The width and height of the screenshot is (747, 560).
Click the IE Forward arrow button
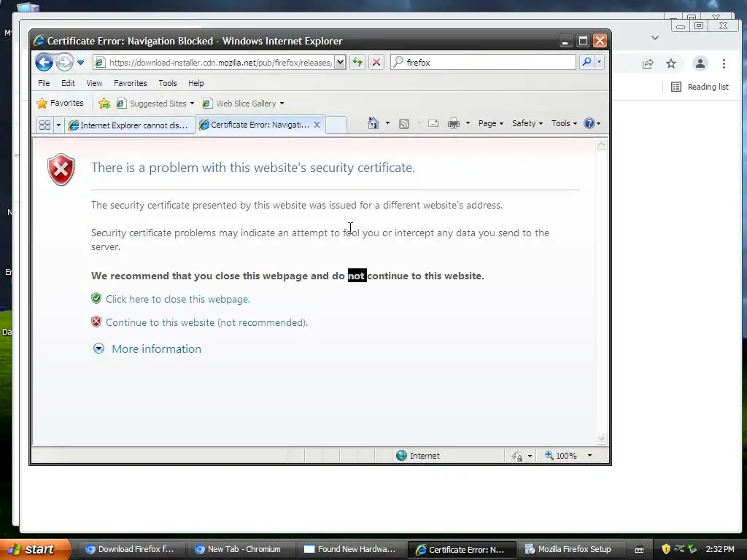click(x=64, y=63)
